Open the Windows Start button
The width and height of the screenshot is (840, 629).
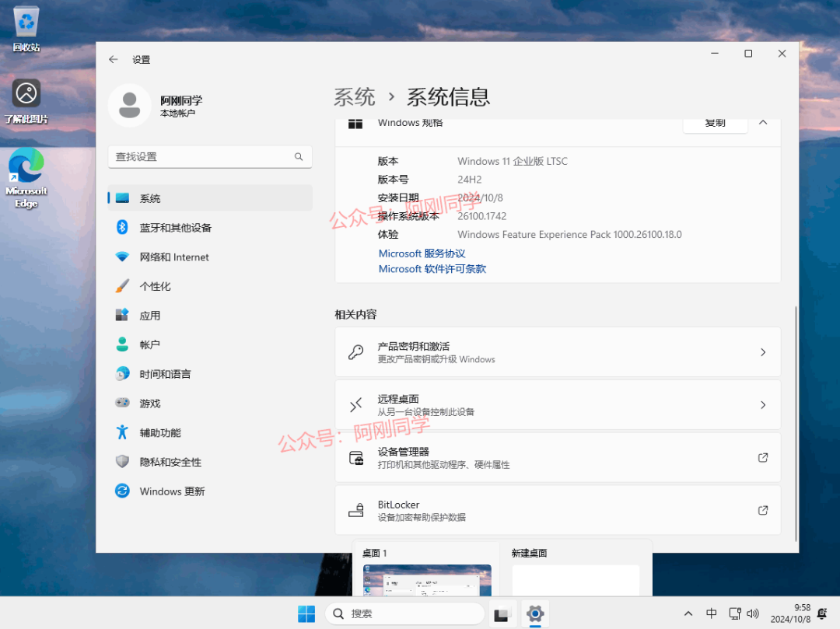tap(306, 613)
